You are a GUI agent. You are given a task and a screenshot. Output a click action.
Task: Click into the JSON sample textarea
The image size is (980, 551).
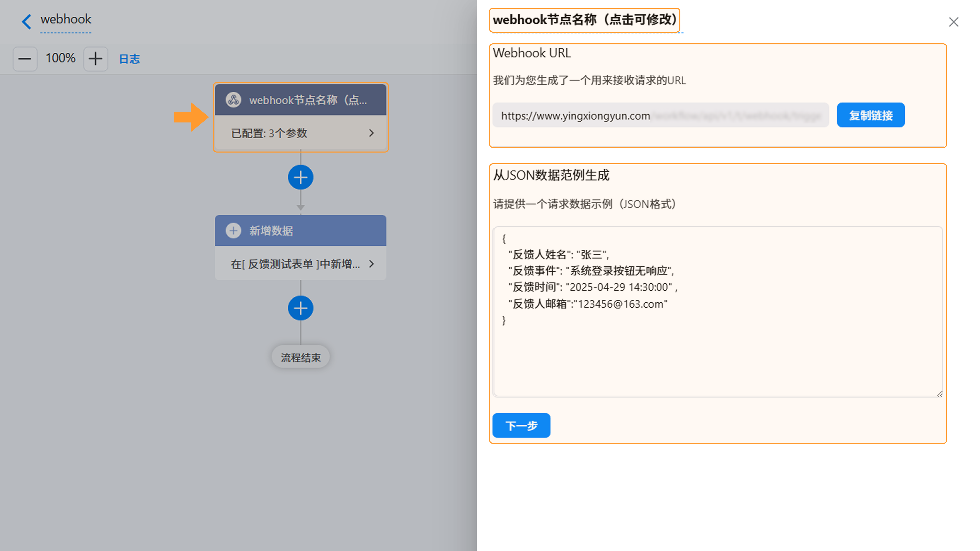(717, 311)
